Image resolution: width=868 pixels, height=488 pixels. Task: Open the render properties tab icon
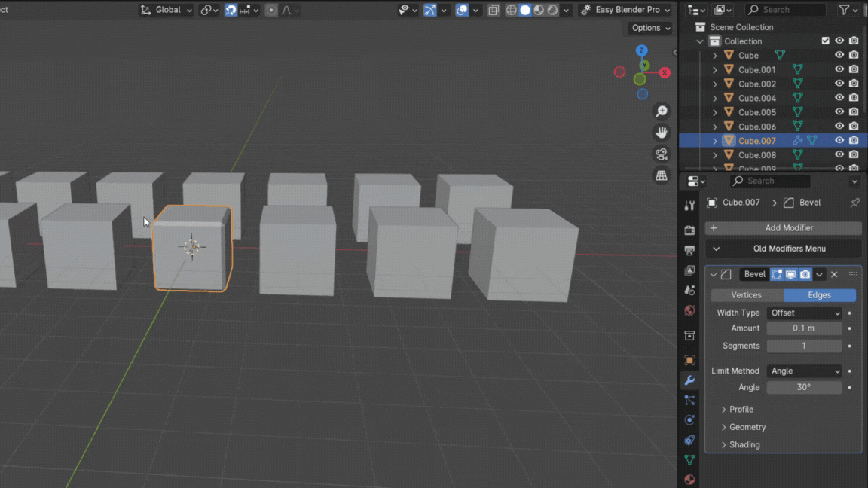point(689,230)
